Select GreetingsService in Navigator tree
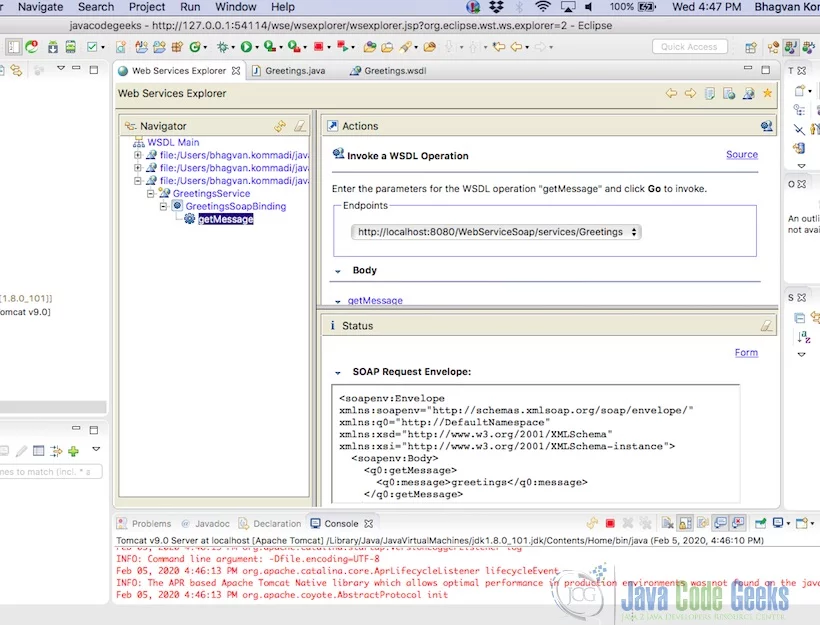This screenshot has width=820, height=625. [211, 194]
